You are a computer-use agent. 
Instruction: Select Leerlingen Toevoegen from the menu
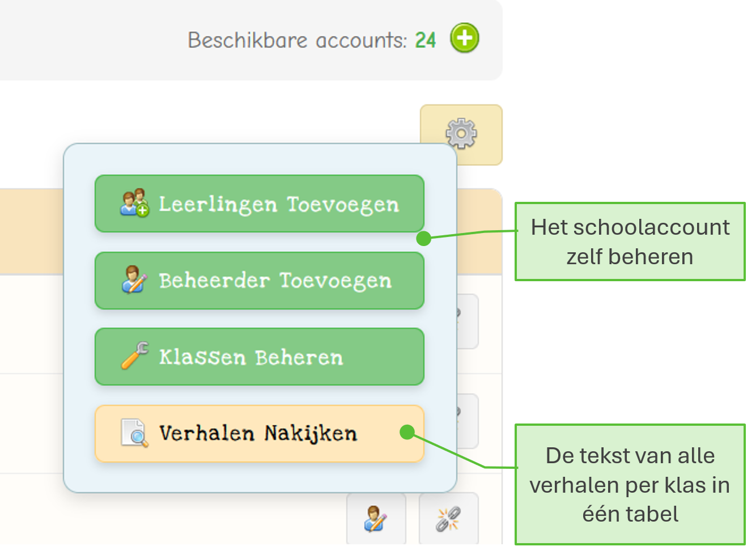(260, 204)
